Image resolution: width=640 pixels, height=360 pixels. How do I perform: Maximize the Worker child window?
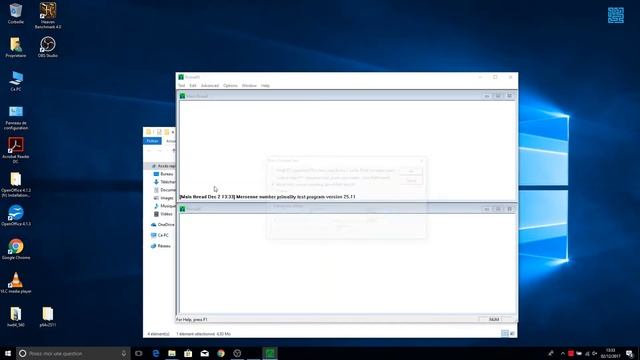click(x=498, y=209)
